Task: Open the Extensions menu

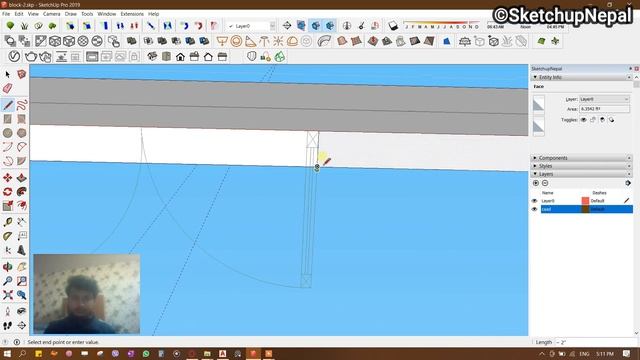Action: click(x=132, y=13)
